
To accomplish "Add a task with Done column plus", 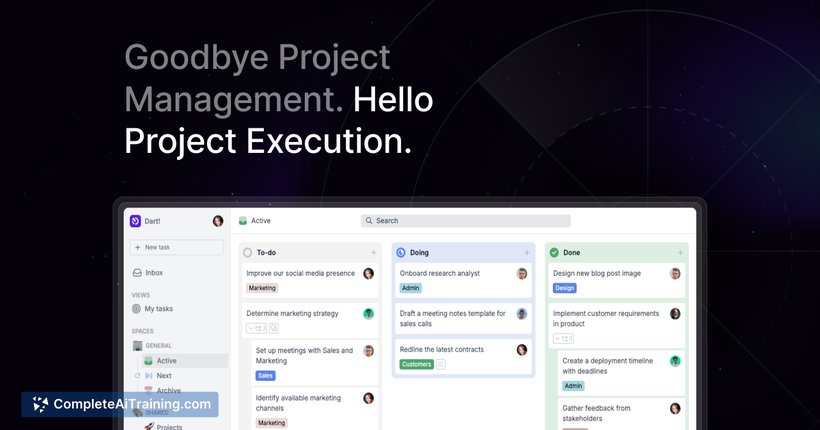I will [680, 253].
